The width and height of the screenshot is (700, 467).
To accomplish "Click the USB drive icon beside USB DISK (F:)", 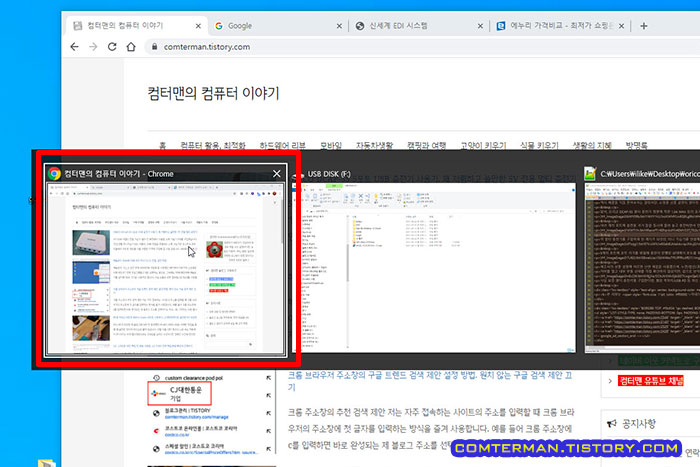I will point(299,175).
